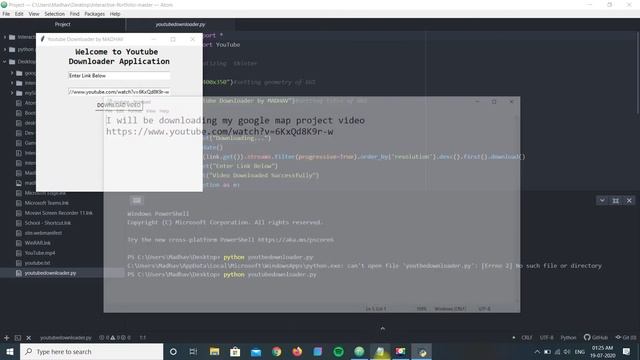Click the ENG language indicator

click(x=579, y=351)
